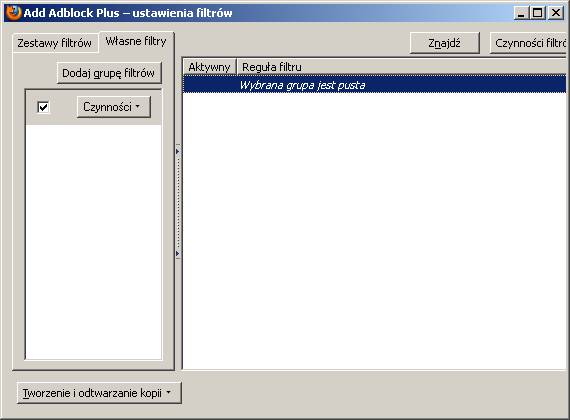570x420 pixels.
Task: Expand the Tworzenie i odtwarzanie kopii menu
Action: tap(99, 393)
